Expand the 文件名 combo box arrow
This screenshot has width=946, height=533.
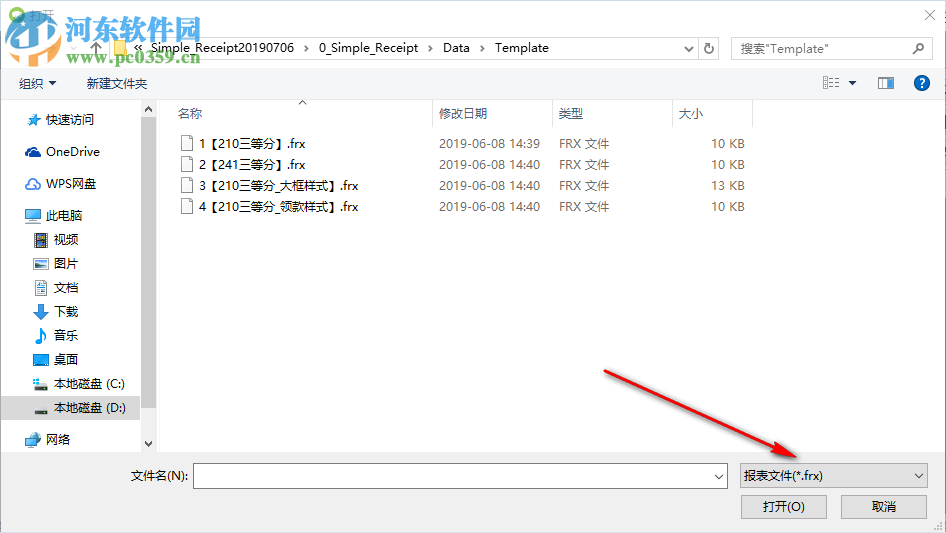[x=719, y=476]
